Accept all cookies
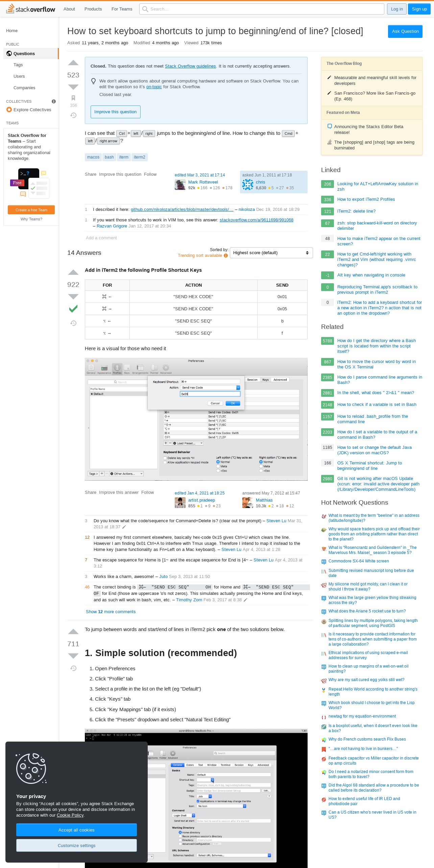 pyautogui.click(x=76, y=830)
